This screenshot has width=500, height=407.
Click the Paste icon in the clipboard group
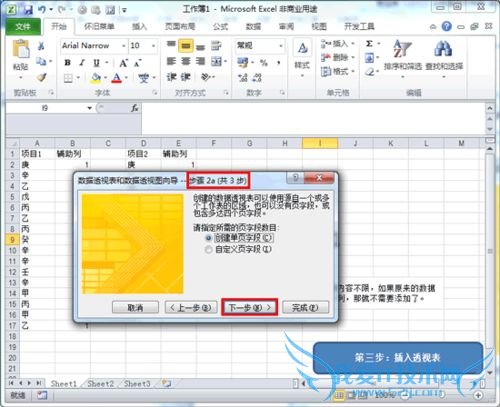pos(21,49)
